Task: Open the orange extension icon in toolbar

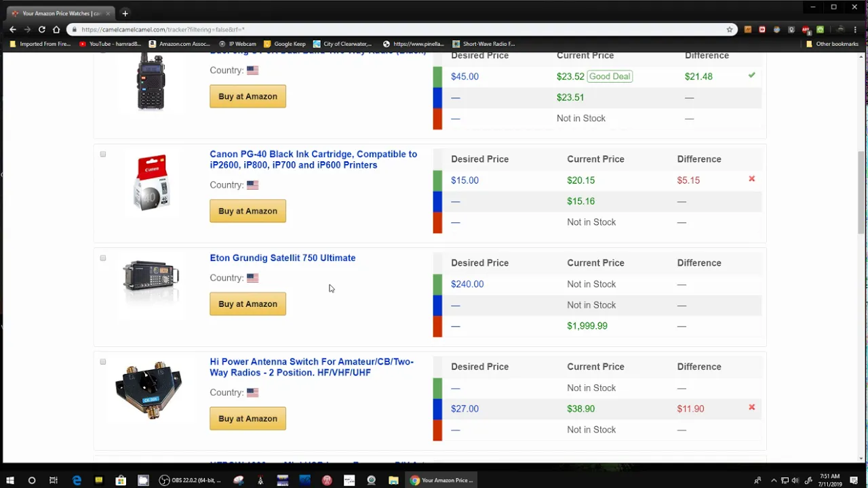Action: [748, 29]
